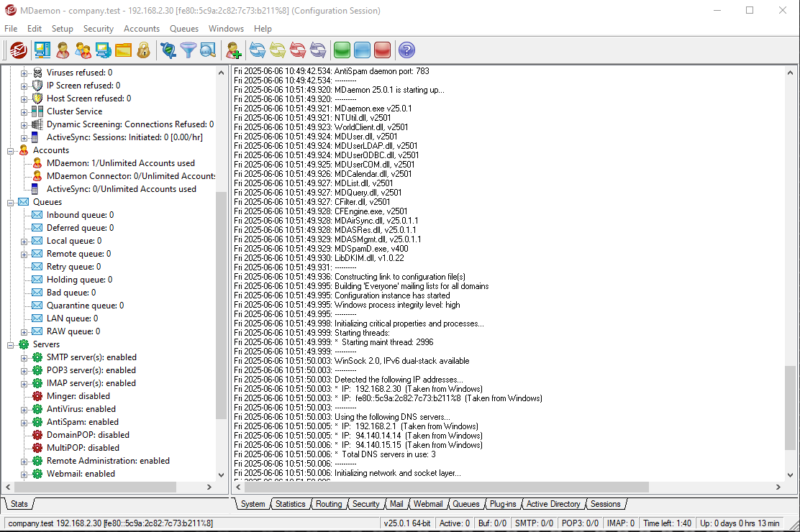The width and height of the screenshot is (800, 532).
Task: Click the shield icon beside IP Screen refused
Action: pyautogui.click(x=37, y=86)
